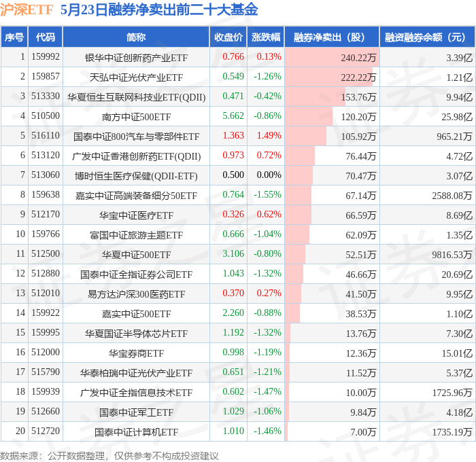The width and height of the screenshot is (476, 462).
Task: Click the balance value 2588.08万
Action: (x=452, y=196)
